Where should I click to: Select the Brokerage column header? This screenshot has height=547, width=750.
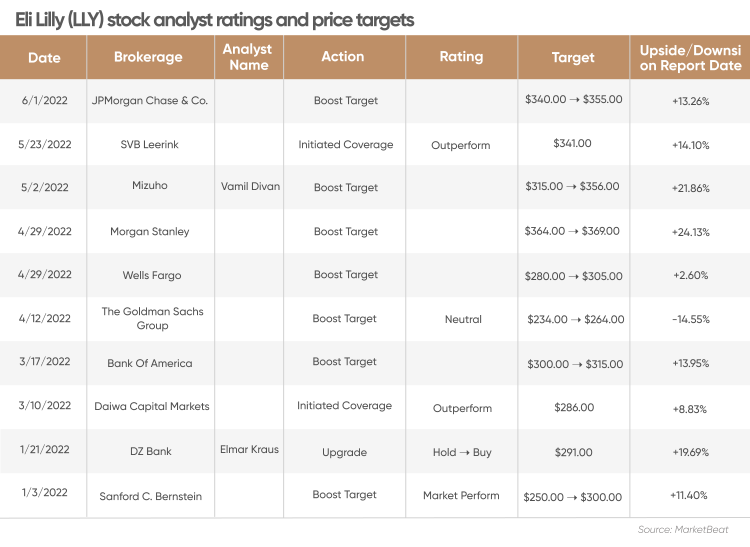pos(148,57)
